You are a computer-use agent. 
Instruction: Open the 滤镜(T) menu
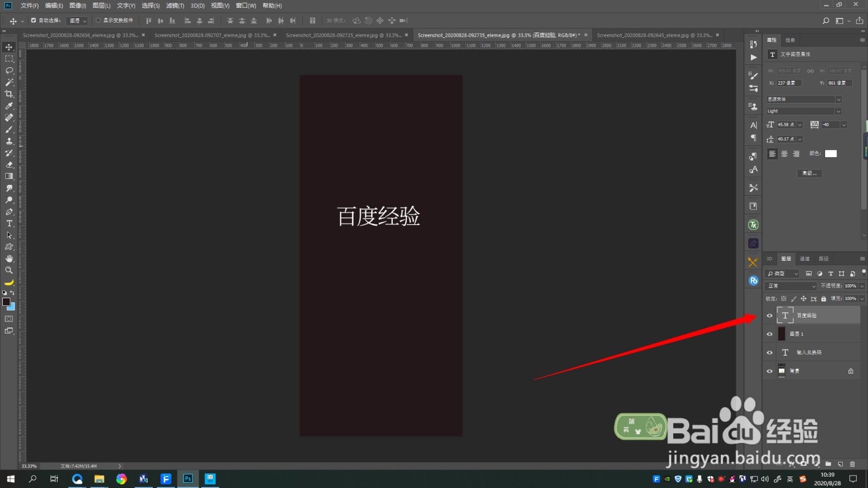175,5
